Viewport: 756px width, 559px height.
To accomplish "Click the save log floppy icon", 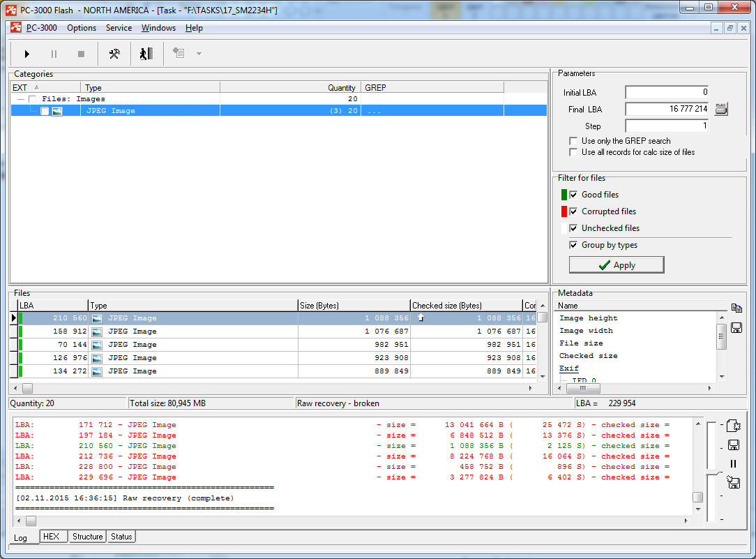I will pos(733,445).
